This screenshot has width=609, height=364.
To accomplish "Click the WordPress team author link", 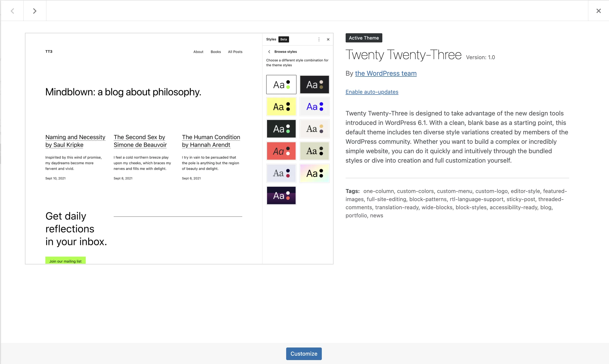I will [x=386, y=73].
